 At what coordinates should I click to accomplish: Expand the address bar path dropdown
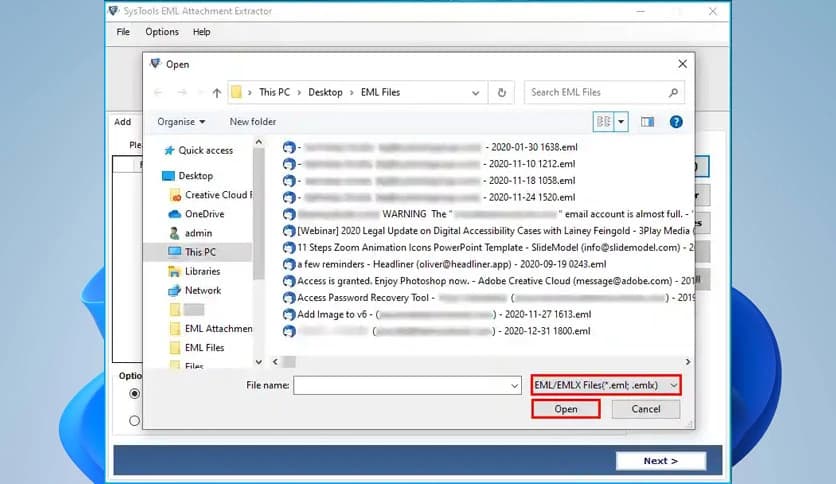(x=475, y=93)
